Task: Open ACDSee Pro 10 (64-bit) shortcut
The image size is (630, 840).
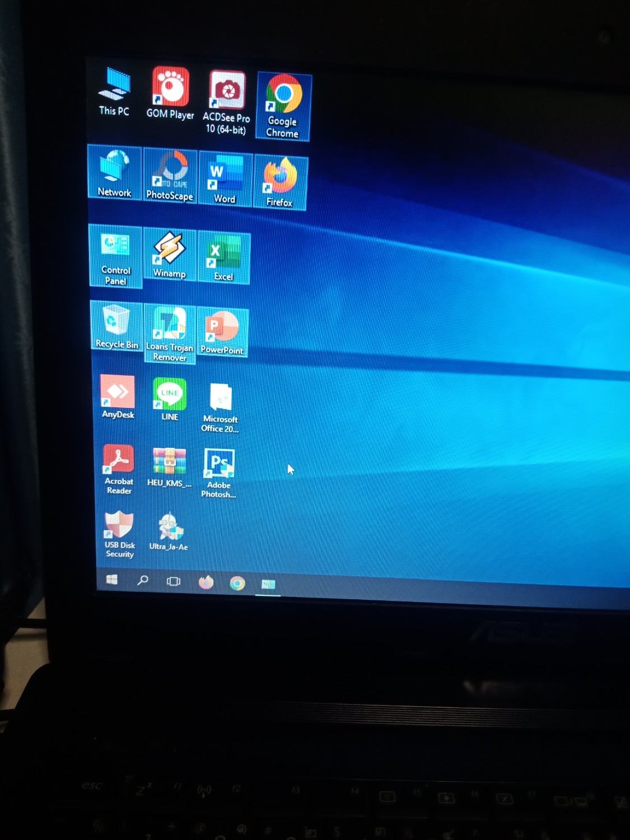Action: tap(226, 103)
